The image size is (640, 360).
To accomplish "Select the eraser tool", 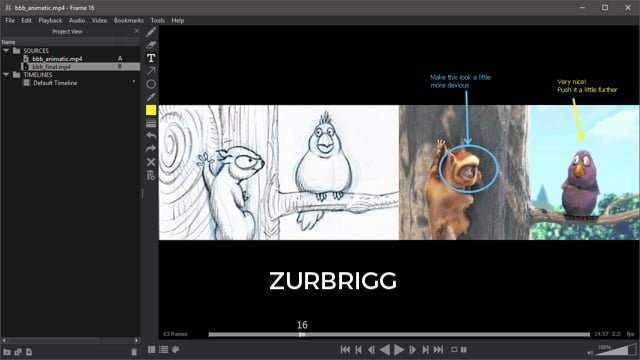I will click(151, 45).
